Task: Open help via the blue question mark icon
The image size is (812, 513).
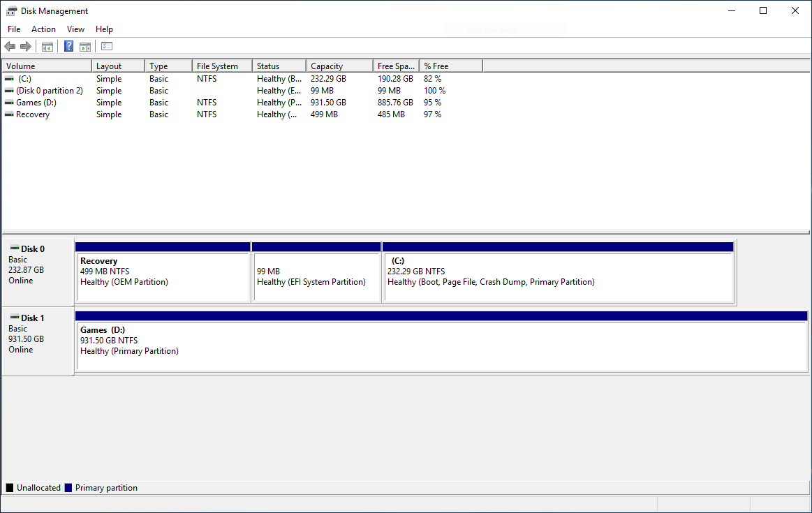Action: point(68,46)
